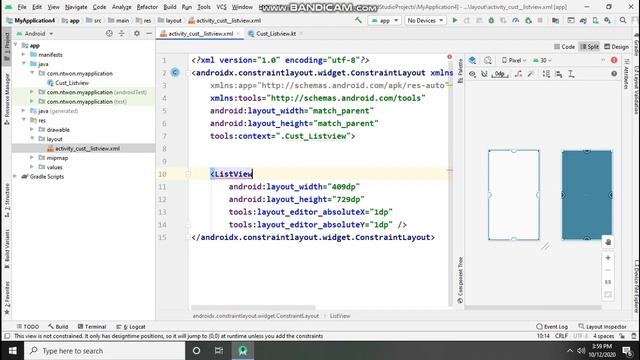Image resolution: width=640 pixels, height=360 pixels.
Task: Hide the Project panel with minus icon
Action: click(x=149, y=33)
